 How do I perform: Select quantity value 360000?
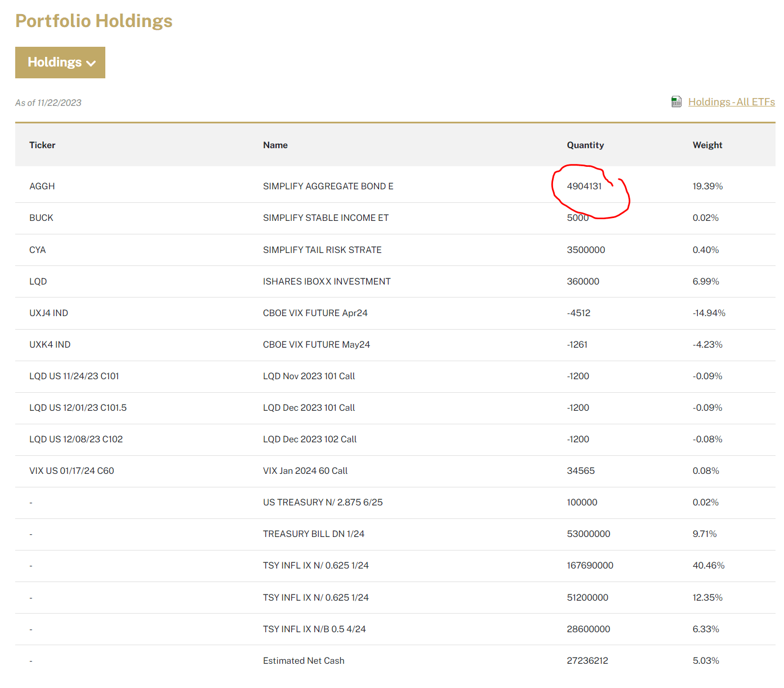(583, 281)
